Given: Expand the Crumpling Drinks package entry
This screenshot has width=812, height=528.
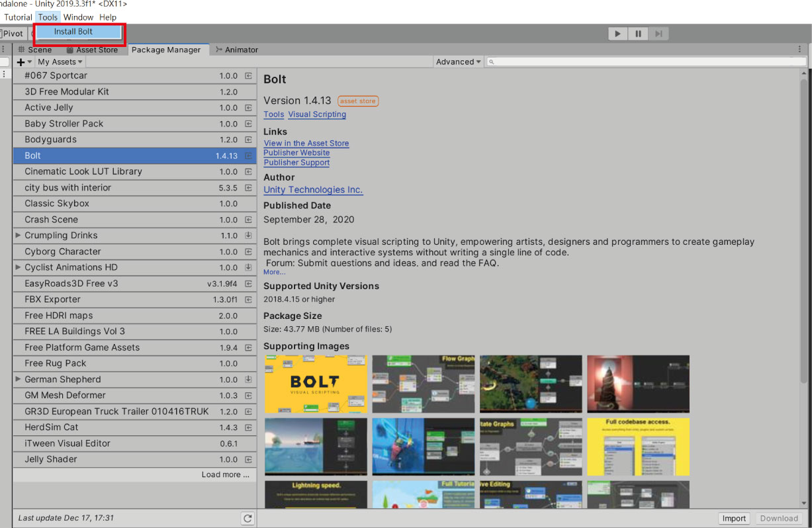Looking at the screenshot, I should tap(19, 236).
